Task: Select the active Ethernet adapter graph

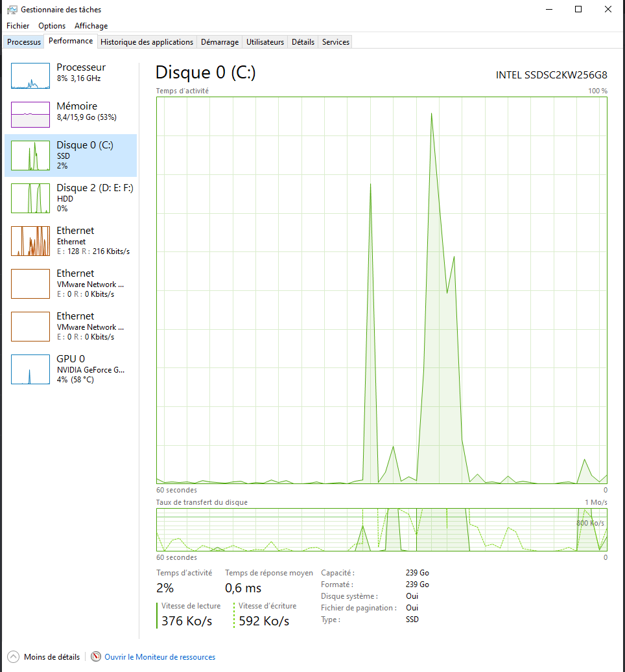Action: [x=70, y=240]
